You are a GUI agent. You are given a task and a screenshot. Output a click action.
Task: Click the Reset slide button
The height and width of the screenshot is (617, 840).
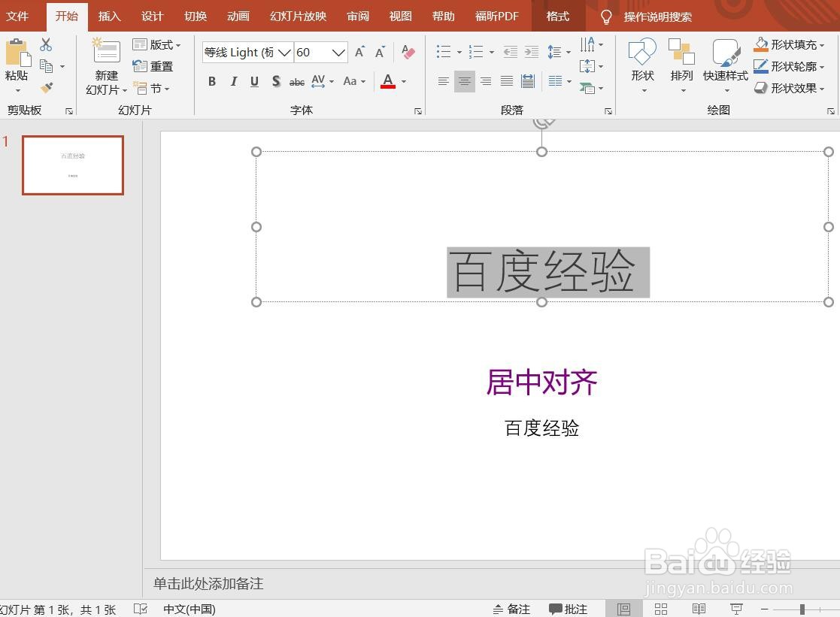[153, 66]
